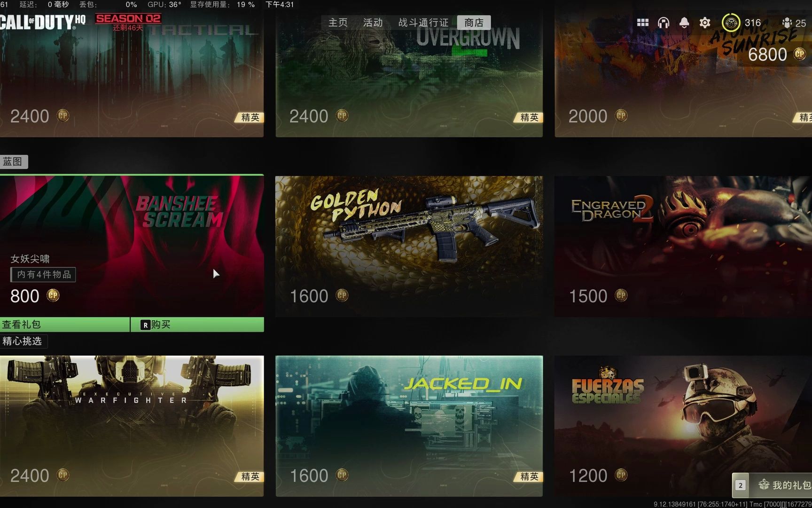Switch to the 活动 tab
Image resolution: width=812 pixels, height=508 pixels.
click(373, 23)
